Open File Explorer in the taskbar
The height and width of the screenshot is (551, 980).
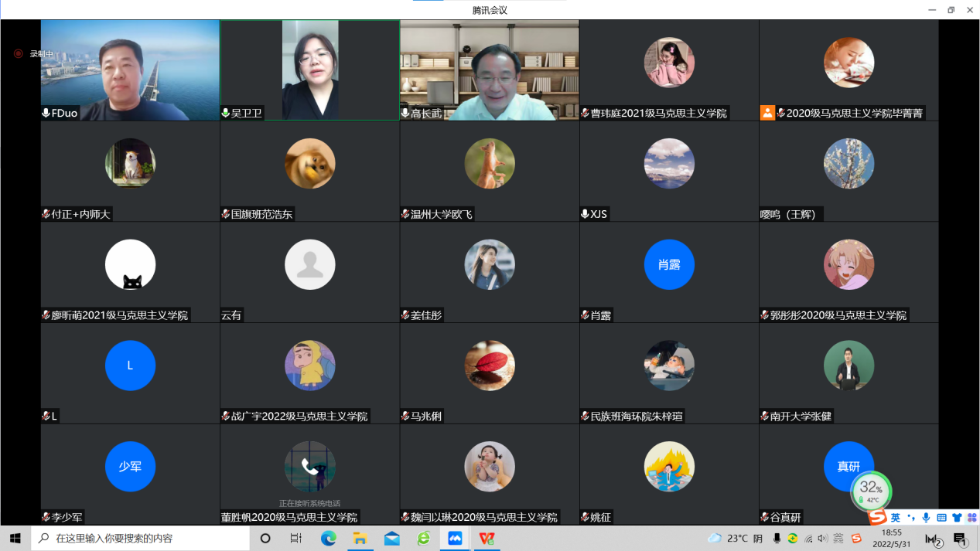[360, 538]
